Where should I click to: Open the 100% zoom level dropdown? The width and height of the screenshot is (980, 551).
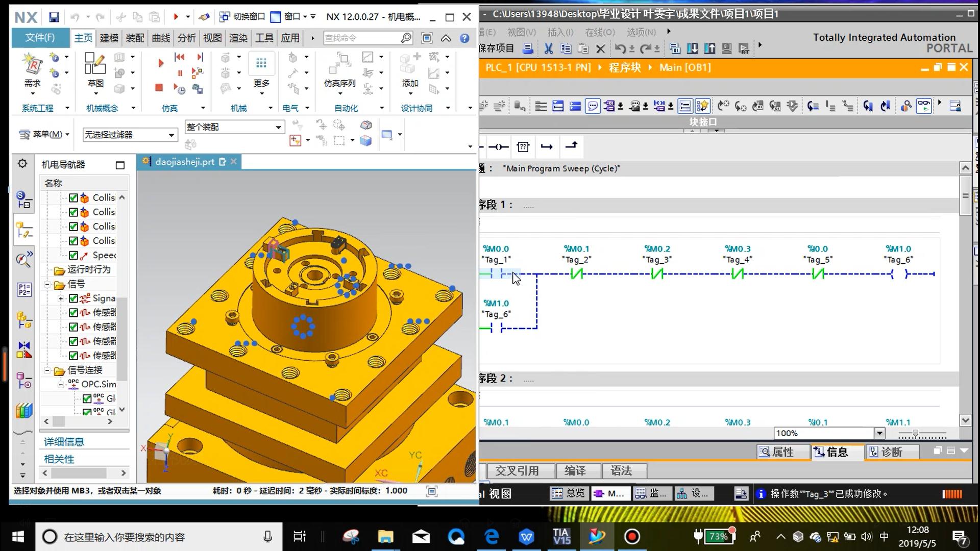(879, 433)
